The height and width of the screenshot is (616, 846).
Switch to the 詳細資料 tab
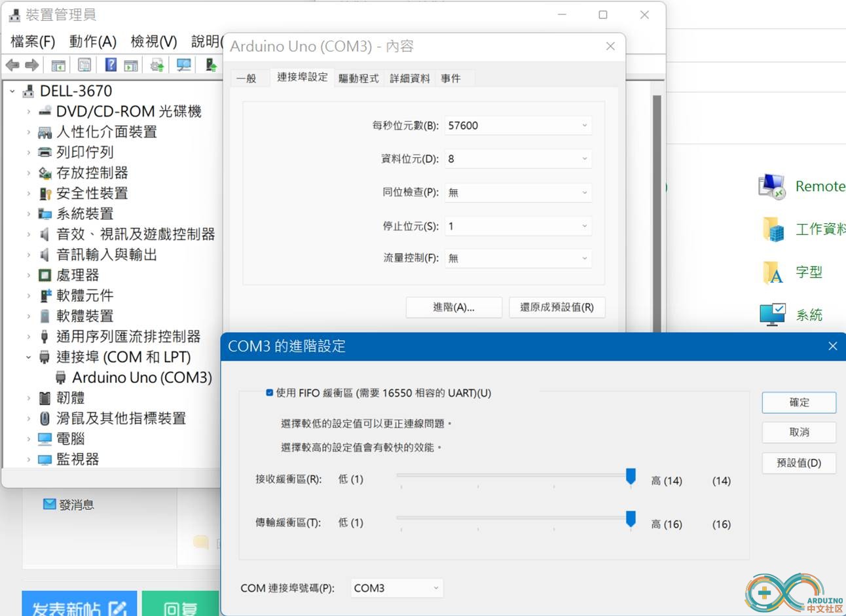[410, 78]
